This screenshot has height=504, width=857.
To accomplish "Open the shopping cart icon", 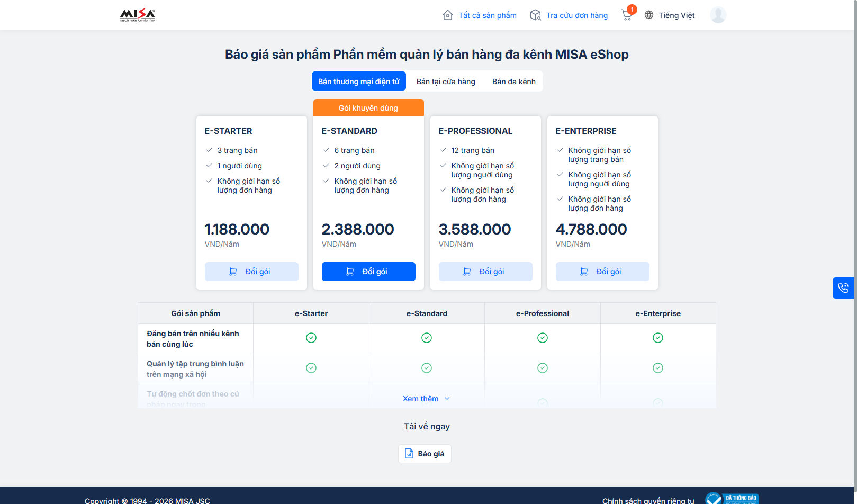I will (x=627, y=15).
